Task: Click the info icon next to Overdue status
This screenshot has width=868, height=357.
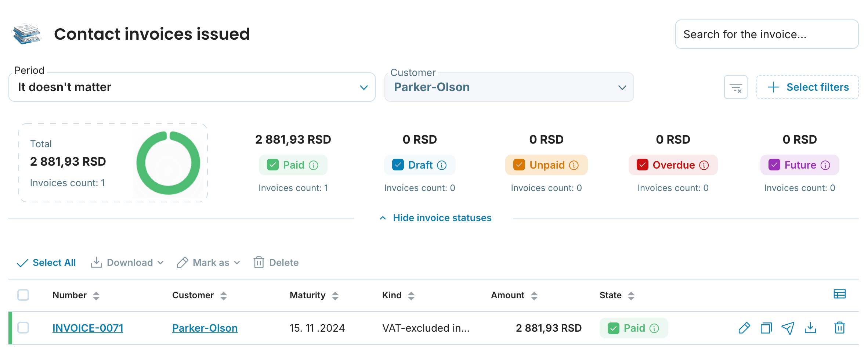Action: [x=704, y=165]
